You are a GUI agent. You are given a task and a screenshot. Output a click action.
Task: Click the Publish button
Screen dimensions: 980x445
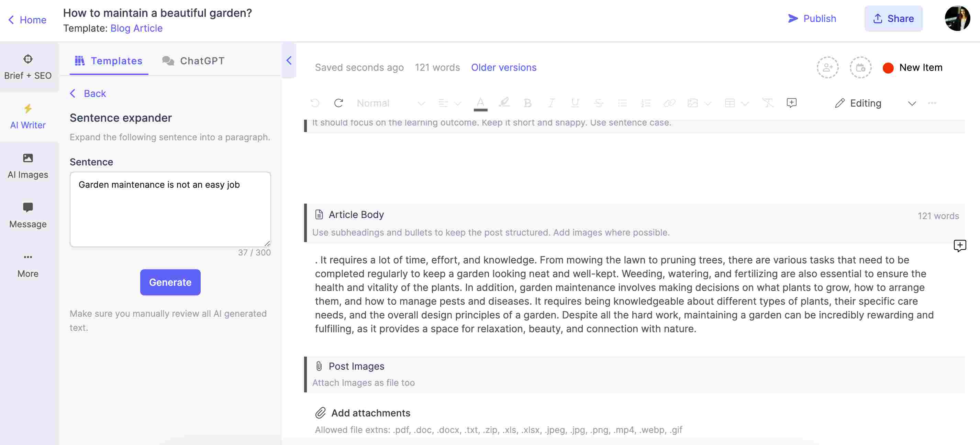(x=812, y=18)
